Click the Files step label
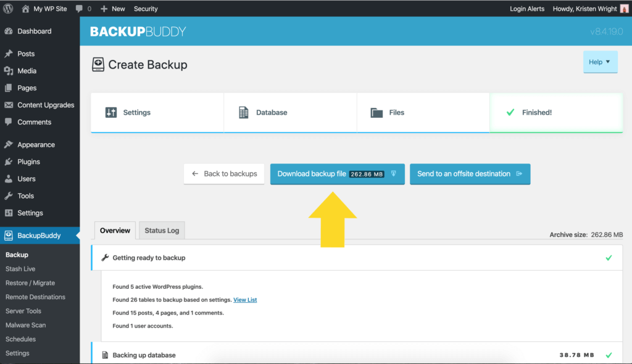This screenshot has width=632, height=364. point(397,112)
